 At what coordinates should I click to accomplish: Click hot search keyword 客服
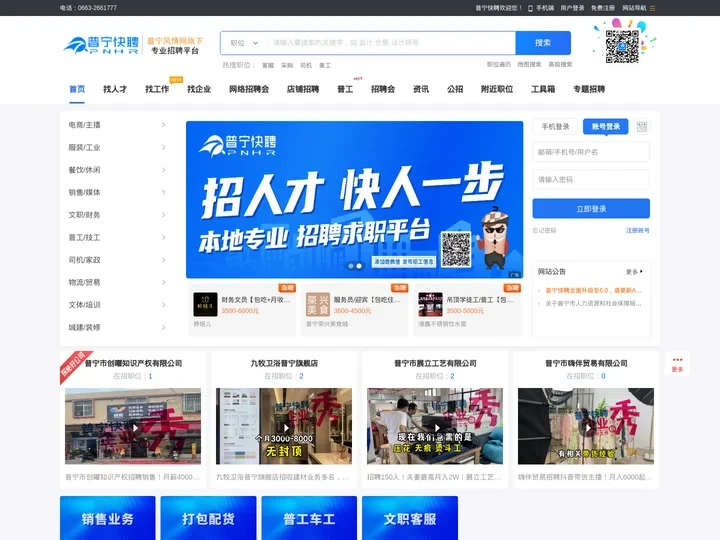tap(268, 66)
